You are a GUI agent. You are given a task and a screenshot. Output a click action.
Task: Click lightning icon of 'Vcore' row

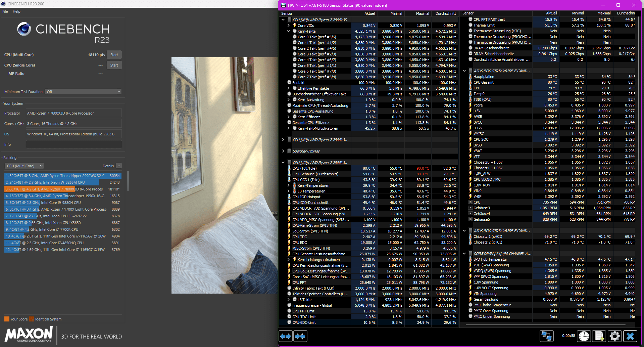[470, 105]
